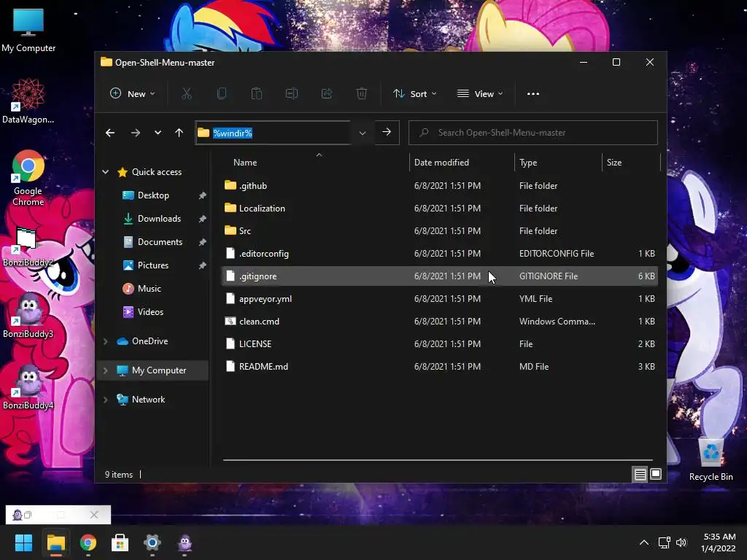Go up one folder level
The height and width of the screenshot is (560, 747).
(x=179, y=133)
